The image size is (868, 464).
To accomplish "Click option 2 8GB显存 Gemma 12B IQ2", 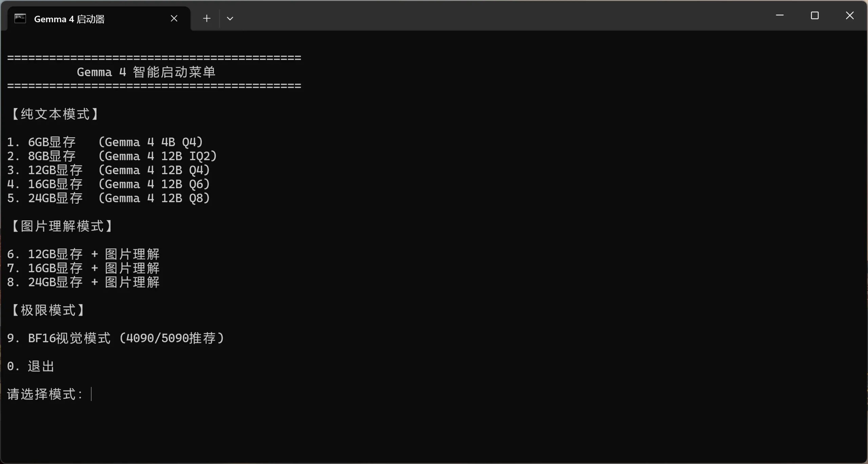I will (x=112, y=156).
